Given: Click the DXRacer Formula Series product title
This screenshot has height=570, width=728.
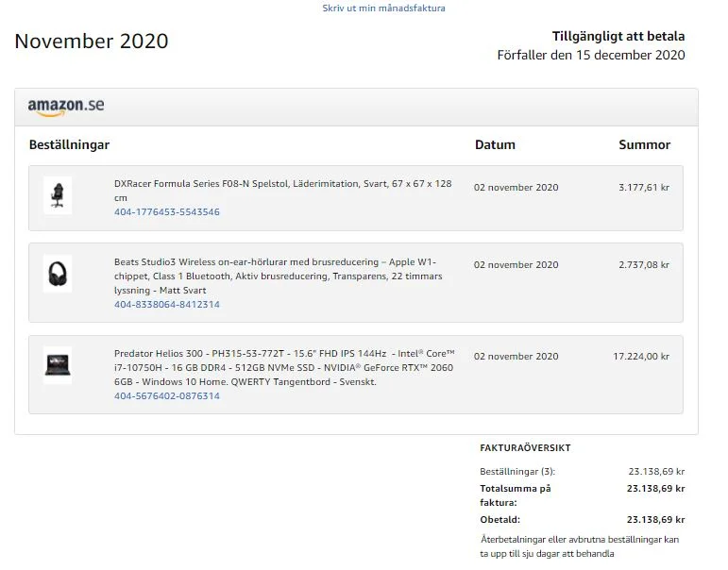Looking at the screenshot, I should 282,191.
